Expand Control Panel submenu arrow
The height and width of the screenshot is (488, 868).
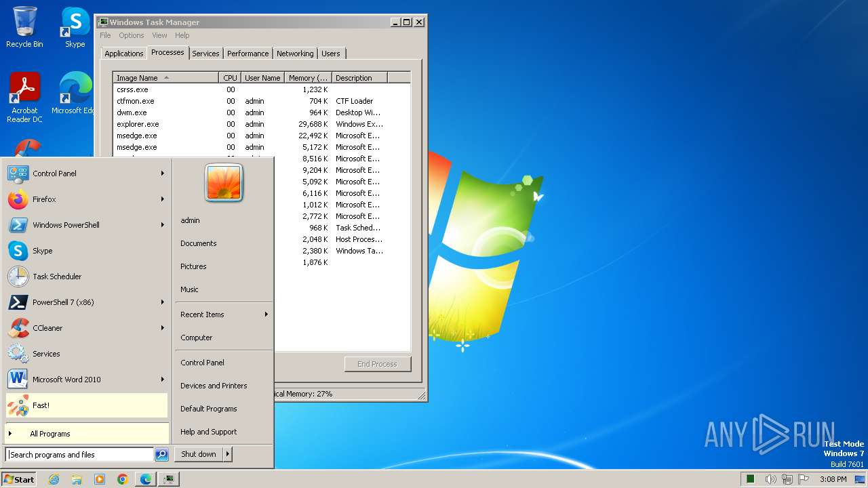(x=163, y=174)
